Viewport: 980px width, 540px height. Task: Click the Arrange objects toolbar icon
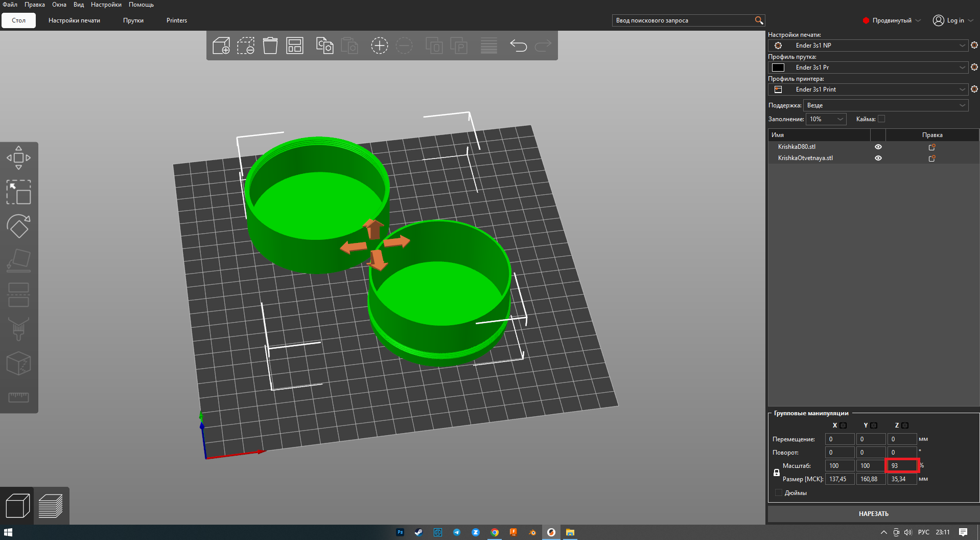(x=295, y=46)
